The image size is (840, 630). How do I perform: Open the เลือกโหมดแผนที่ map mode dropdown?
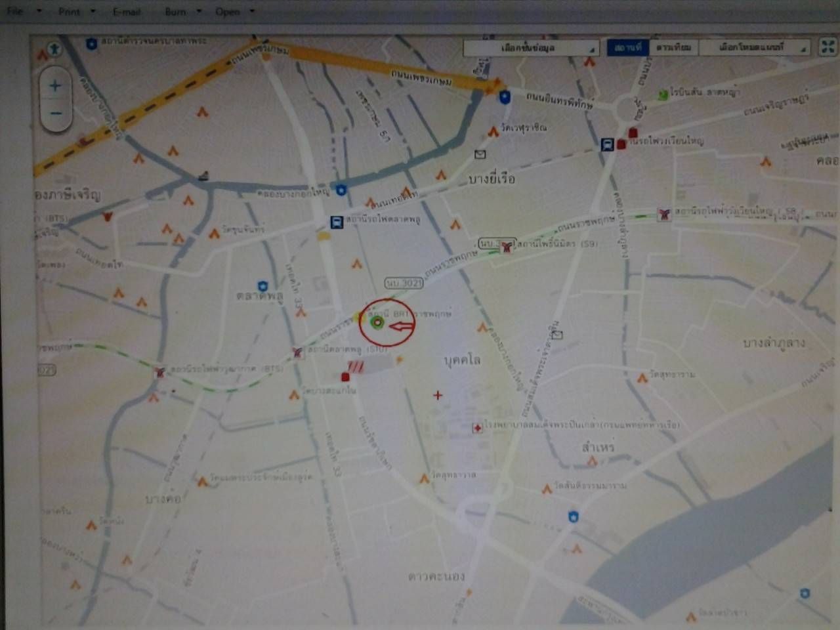pyautogui.click(x=755, y=47)
